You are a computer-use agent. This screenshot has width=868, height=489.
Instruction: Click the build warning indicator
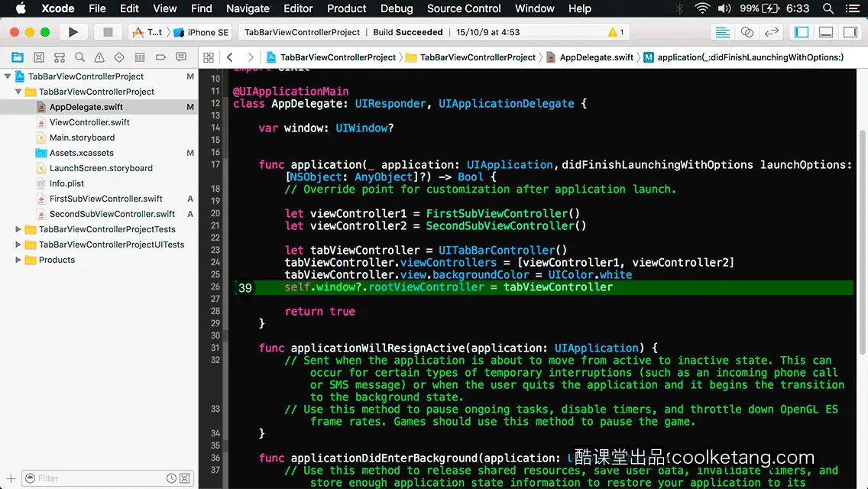(616, 32)
